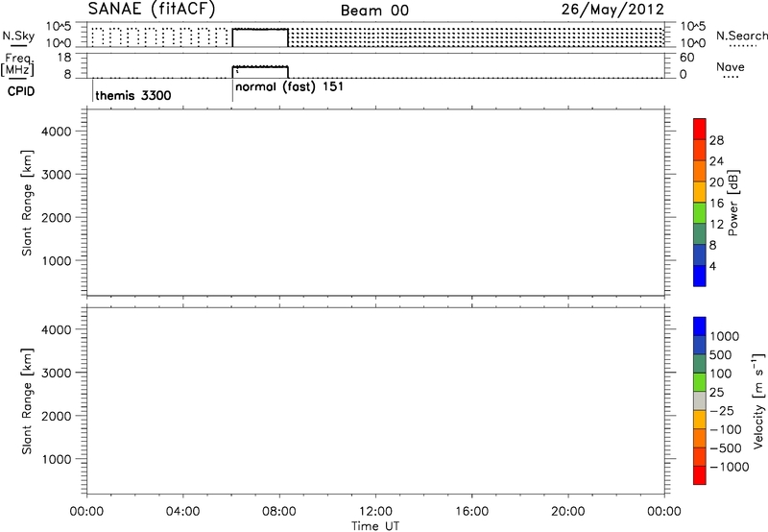This screenshot has height=532, width=768.
Task: Click the Beam 00 label
Action: click(x=374, y=11)
